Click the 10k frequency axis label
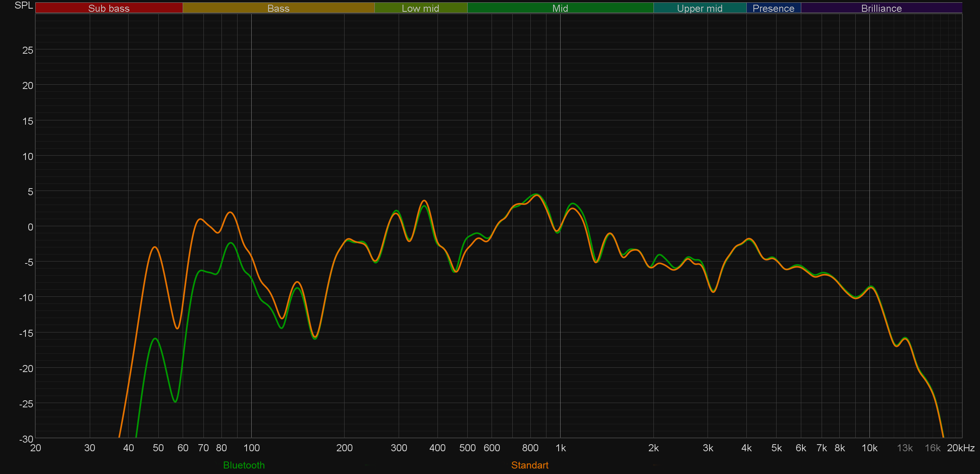This screenshot has width=980, height=474. [x=869, y=448]
